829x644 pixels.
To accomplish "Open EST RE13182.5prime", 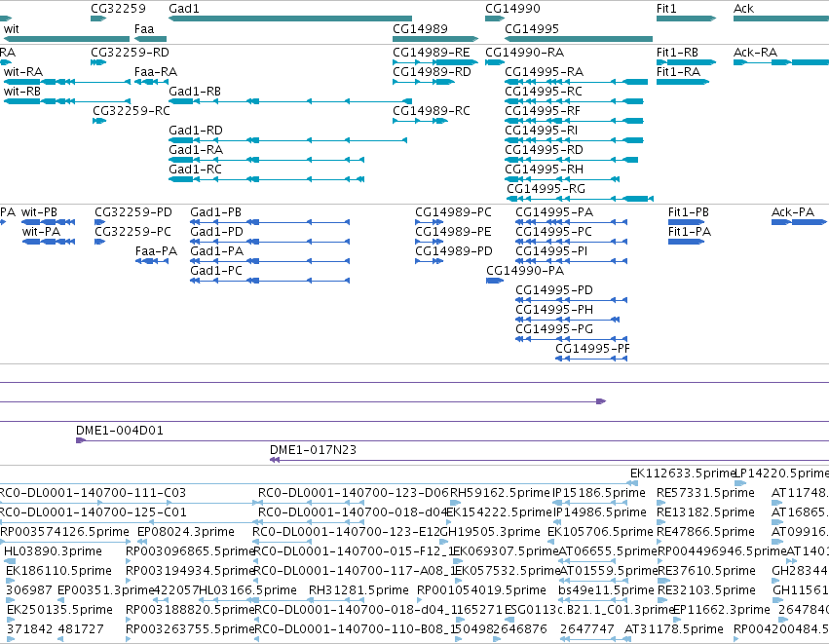I will 706,512.
